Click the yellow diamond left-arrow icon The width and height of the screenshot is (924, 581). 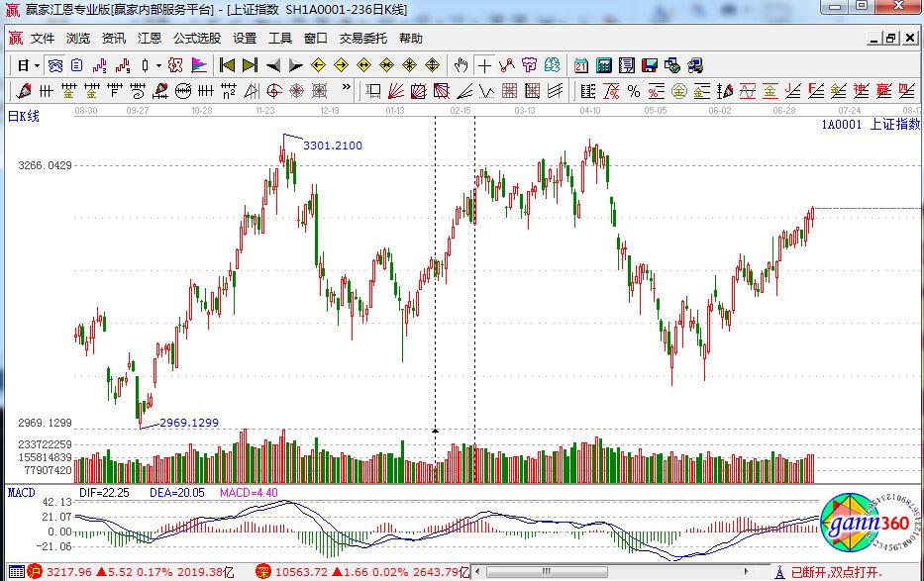(318, 65)
